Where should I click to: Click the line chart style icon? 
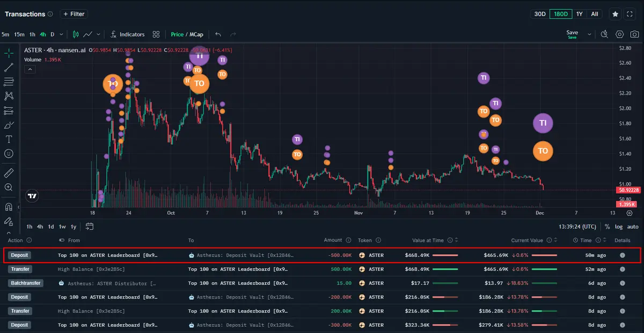[x=88, y=34]
